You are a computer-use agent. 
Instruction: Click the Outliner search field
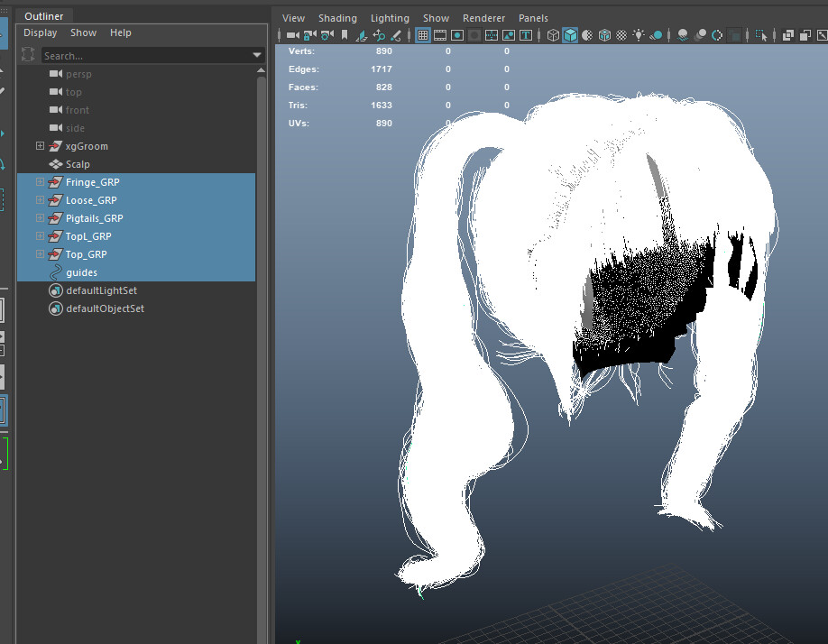[135, 55]
